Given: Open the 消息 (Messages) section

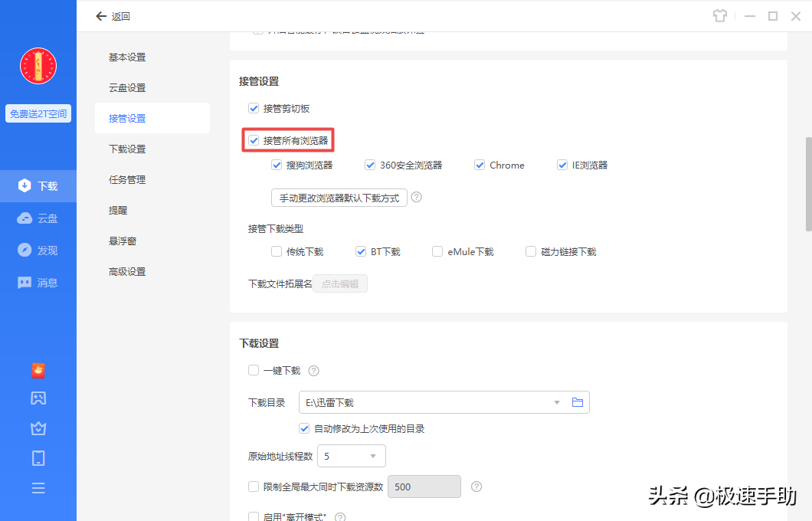Looking at the screenshot, I should (x=38, y=282).
